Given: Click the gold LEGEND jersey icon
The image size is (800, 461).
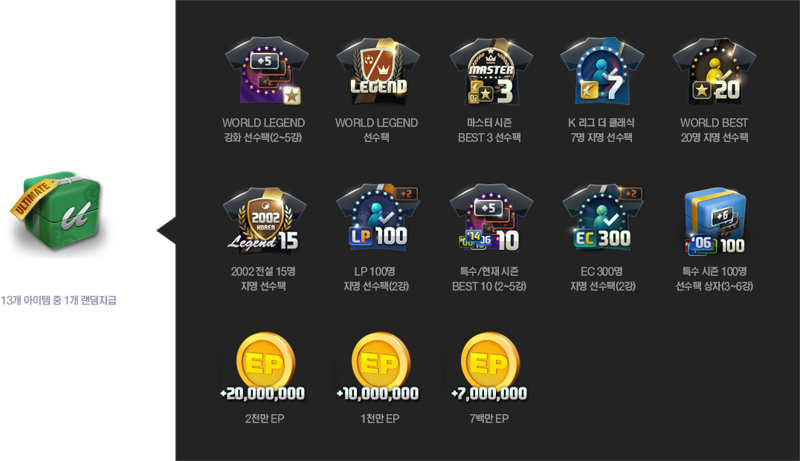Looking at the screenshot, I should point(378,70).
